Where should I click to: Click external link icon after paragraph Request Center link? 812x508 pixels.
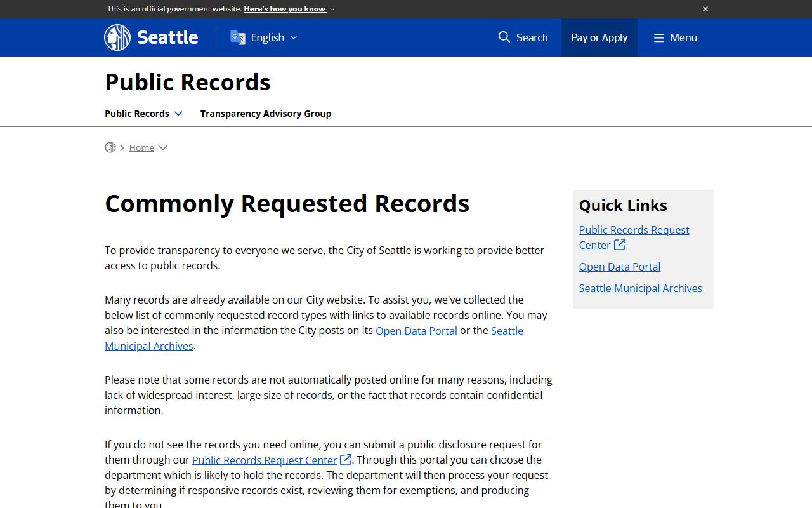click(x=346, y=460)
